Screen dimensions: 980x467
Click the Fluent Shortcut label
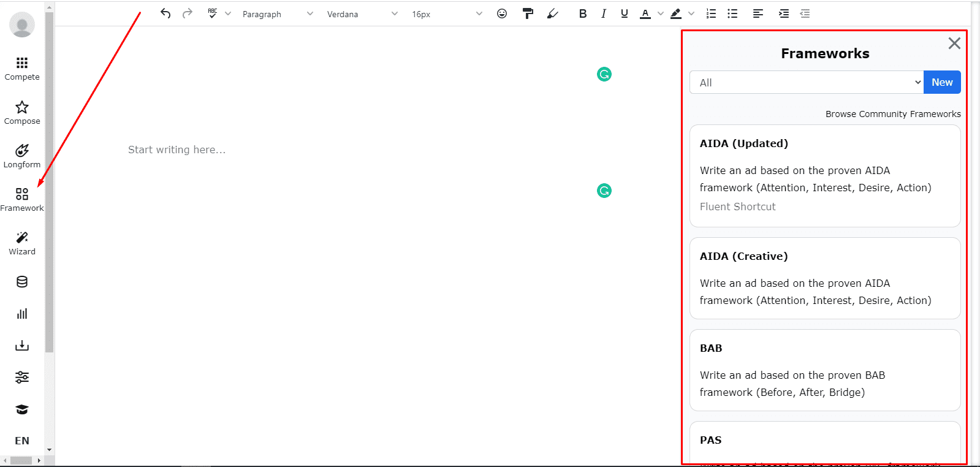[737, 207]
